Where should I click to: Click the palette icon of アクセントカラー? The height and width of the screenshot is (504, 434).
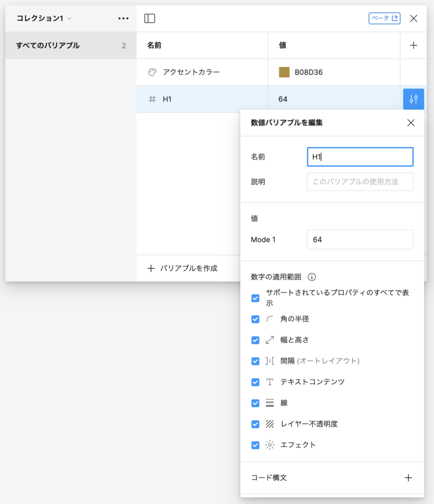[152, 72]
